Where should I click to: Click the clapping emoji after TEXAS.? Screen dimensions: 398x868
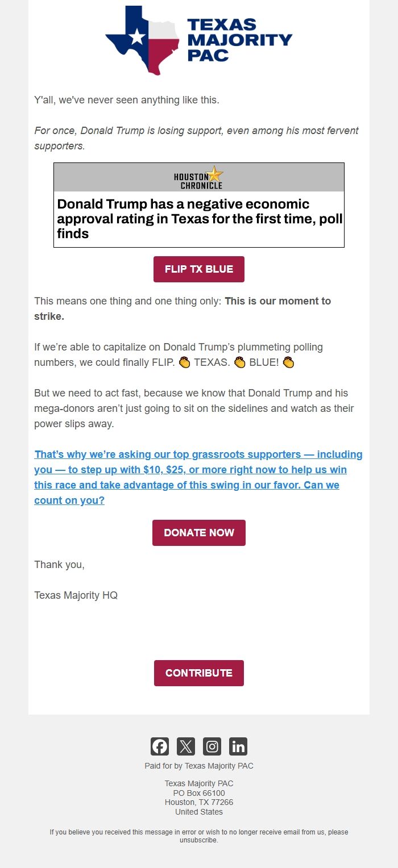(239, 362)
